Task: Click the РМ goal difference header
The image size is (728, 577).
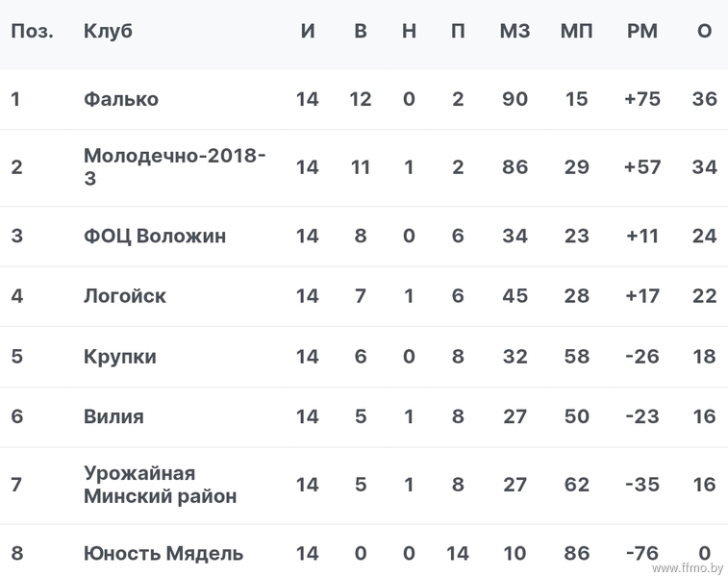Action: 642,31
